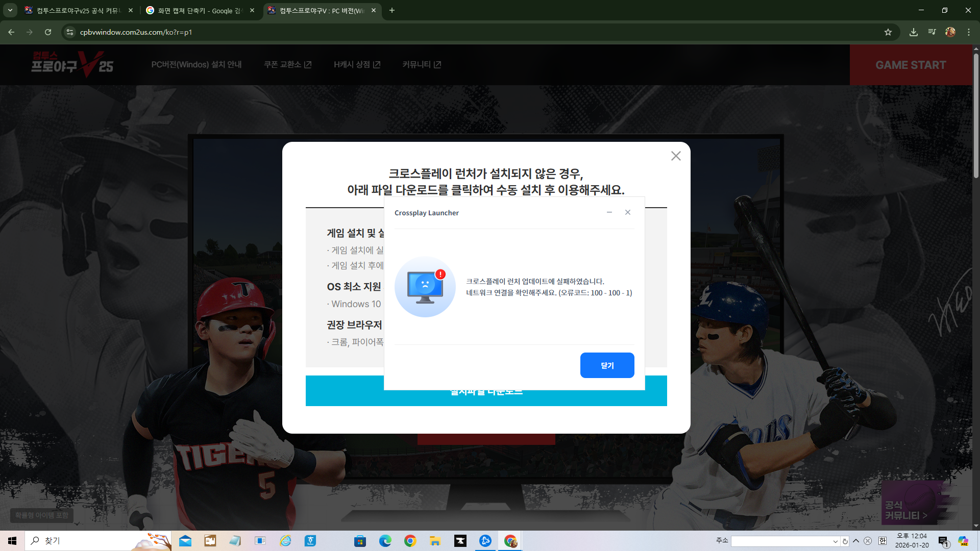The height and width of the screenshot is (551, 980).
Task: Open the 커뮤니티 menu link
Action: point(422,64)
